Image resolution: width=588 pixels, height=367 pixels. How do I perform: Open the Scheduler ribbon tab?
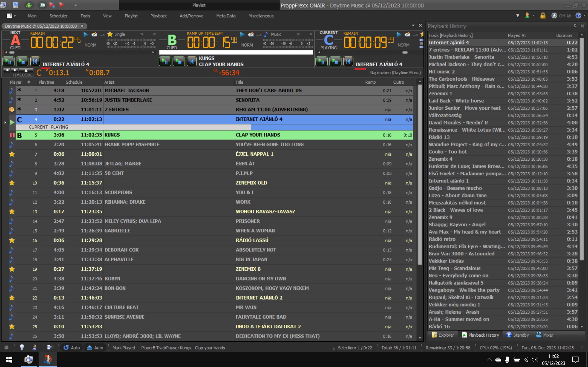58,16
